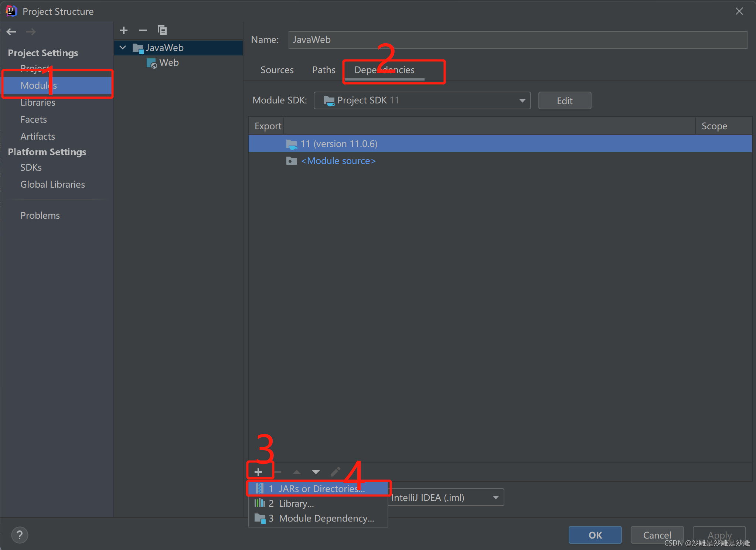Click the move dependency down arrow
Screen dimensions: 756x550
(x=316, y=472)
